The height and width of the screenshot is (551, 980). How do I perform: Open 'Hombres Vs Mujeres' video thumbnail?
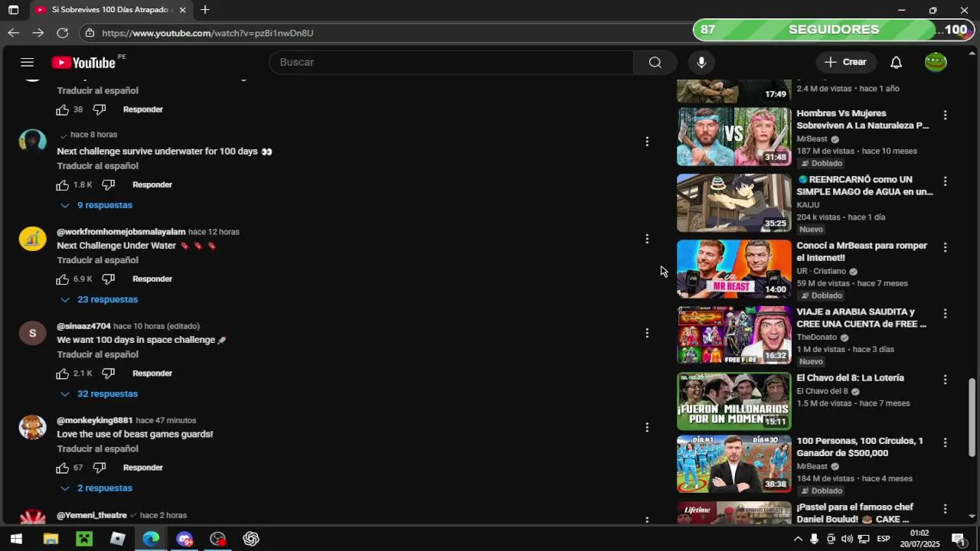[x=734, y=136]
